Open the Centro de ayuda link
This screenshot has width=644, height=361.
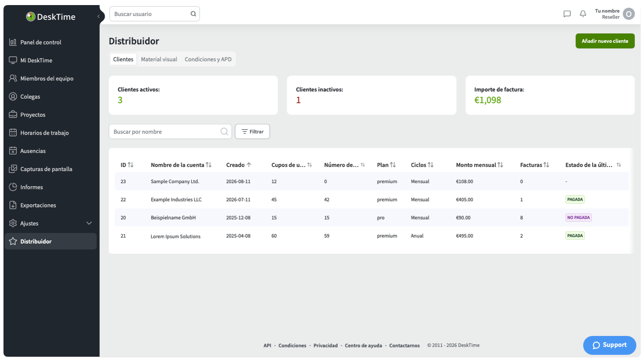point(363,345)
